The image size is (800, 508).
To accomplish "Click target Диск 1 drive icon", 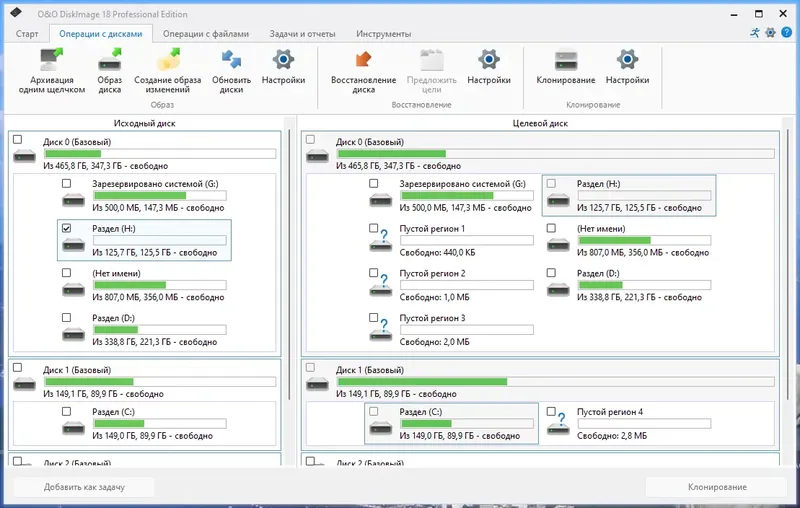I will (x=317, y=384).
